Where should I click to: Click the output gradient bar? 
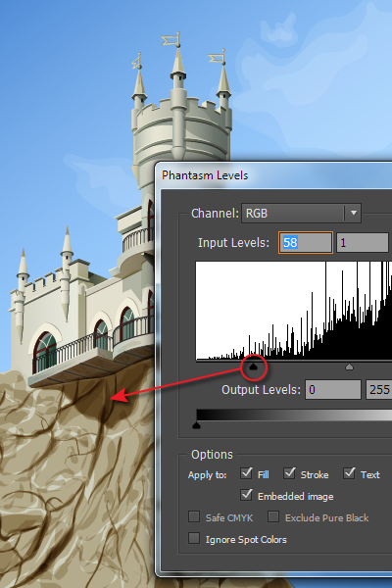(294, 416)
